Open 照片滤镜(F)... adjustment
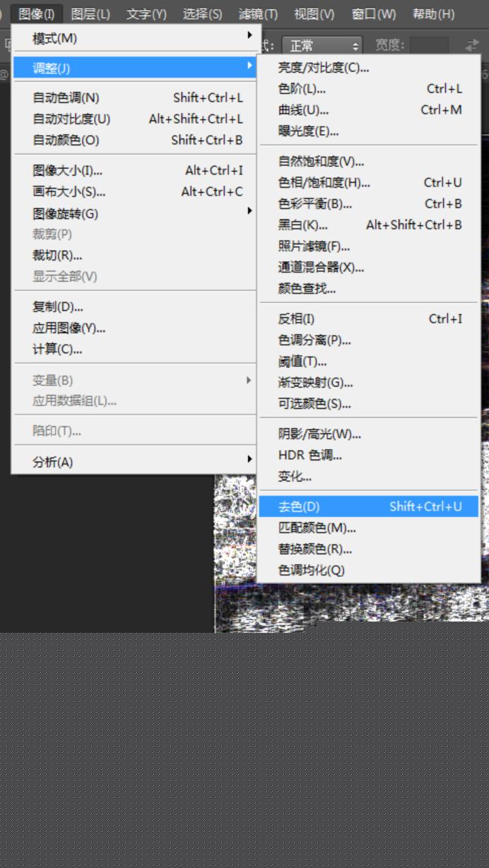 tap(369, 246)
